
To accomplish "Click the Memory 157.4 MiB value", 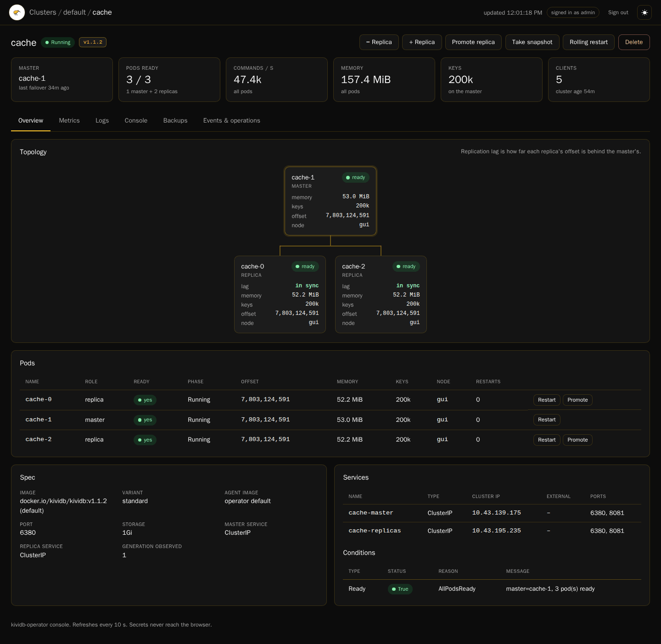I will coord(366,80).
